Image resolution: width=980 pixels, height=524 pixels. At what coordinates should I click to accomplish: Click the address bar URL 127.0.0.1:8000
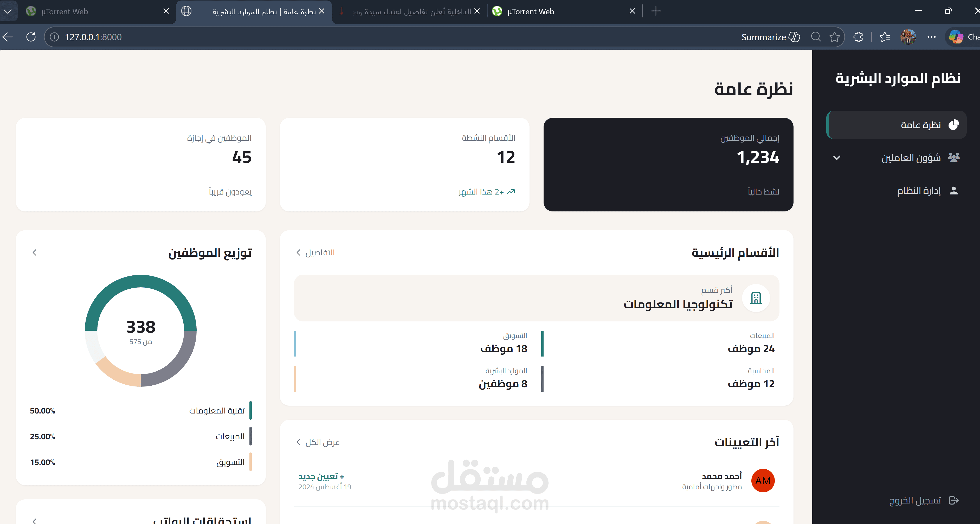click(x=93, y=37)
